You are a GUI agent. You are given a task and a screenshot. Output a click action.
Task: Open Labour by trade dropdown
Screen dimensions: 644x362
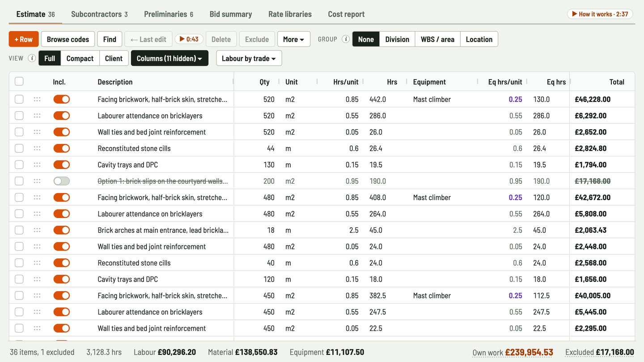[249, 59]
